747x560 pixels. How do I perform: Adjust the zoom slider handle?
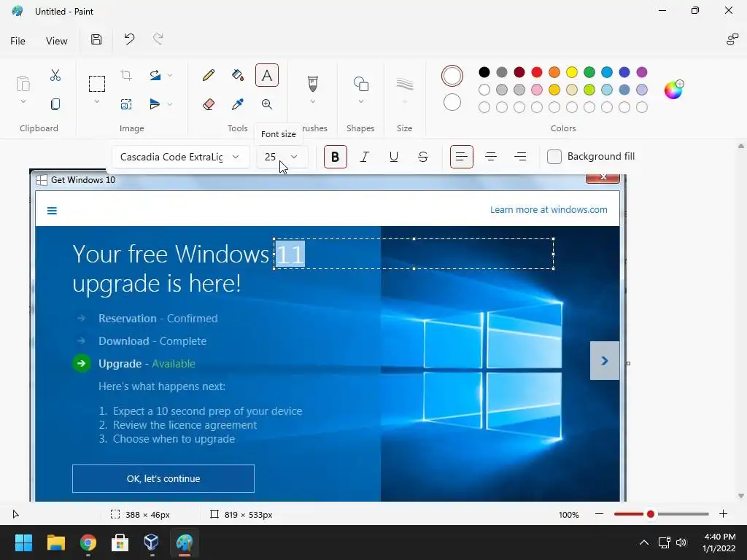click(650, 514)
